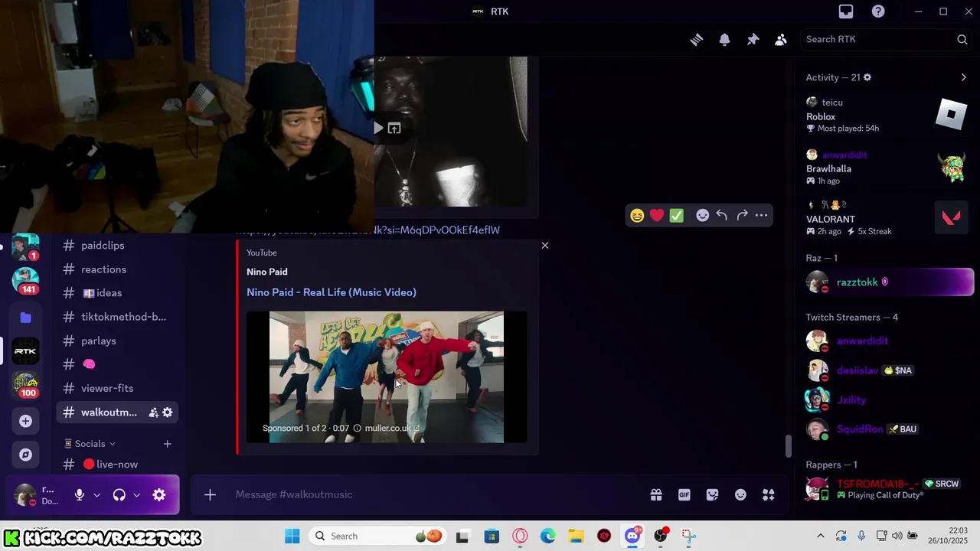Open the muller.co.uk sponsor link
Image resolution: width=980 pixels, height=551 pixels.
pyautogui.click(x=392, y=428)
